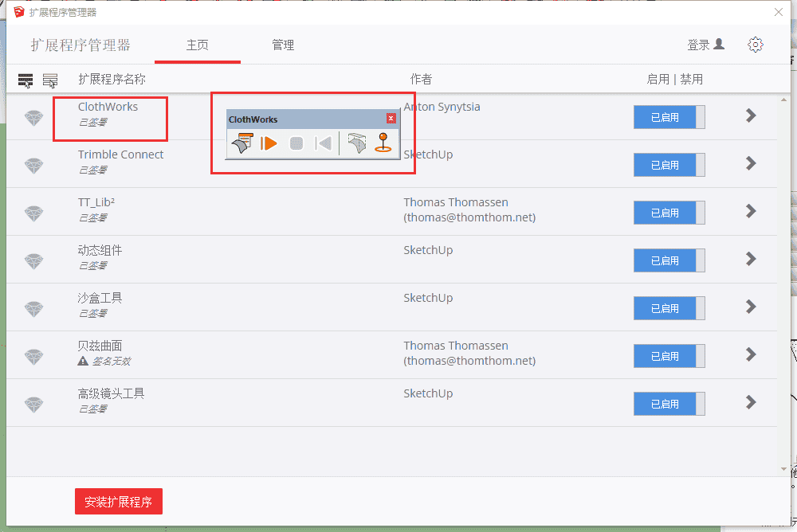Click 高级镜头工具 gem icon
Viewport: 797px width, 532px height.
pos(34,405)
